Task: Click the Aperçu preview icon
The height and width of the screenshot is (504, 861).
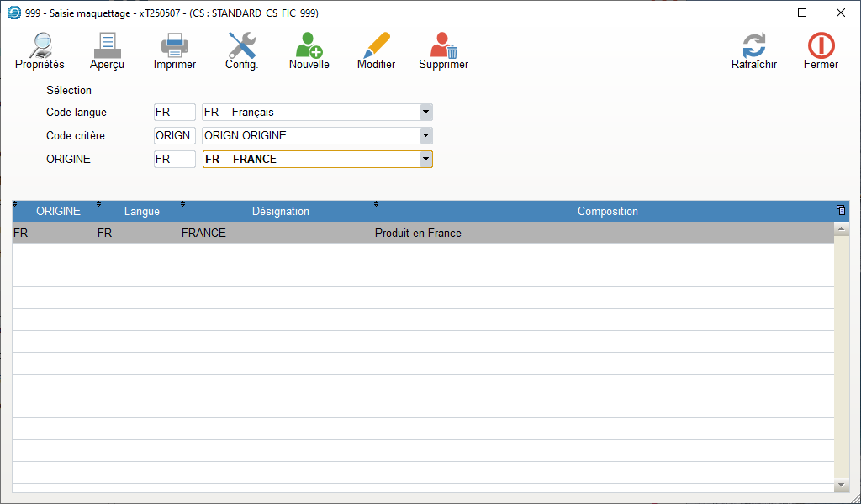Action: pos(107,46)
